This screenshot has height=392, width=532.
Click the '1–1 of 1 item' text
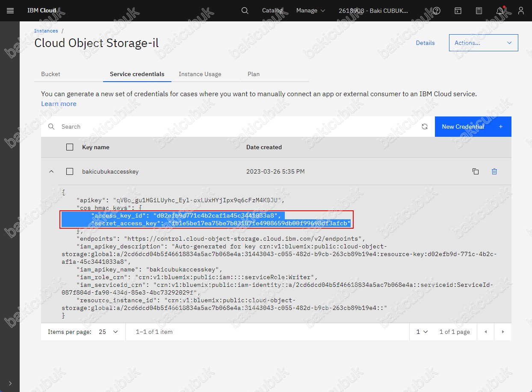(154, 332)
